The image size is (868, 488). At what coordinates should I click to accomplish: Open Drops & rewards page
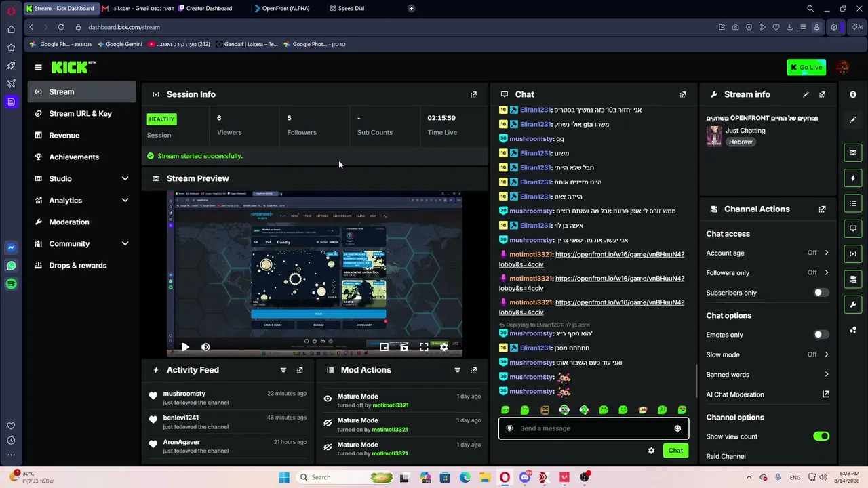[x=82, y=265]
